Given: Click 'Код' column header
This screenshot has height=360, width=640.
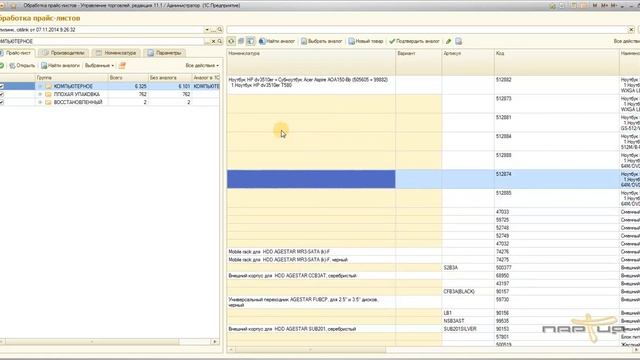Looking at the screenshot, I should pyautogui.click(x=557, y=62).
